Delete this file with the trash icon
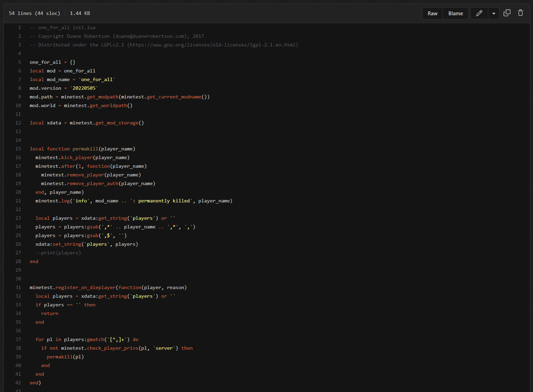The image size is (533, 392). (x=520, y=13)
